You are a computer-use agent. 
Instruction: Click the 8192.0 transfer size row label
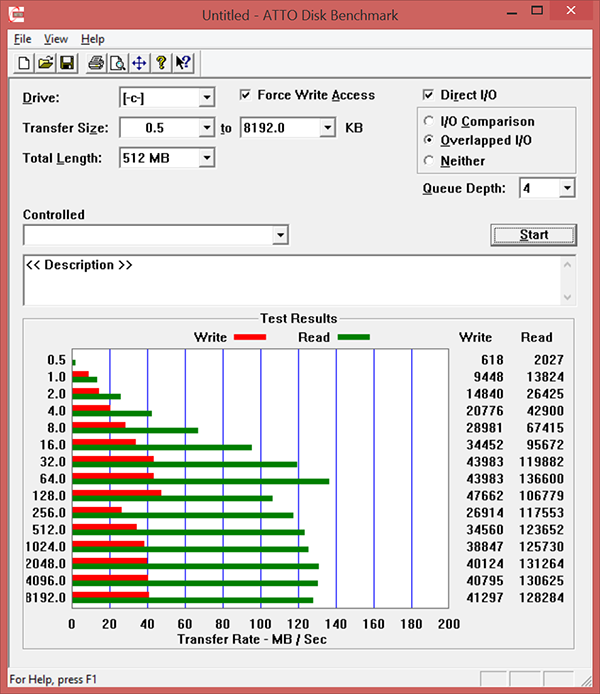coord(46,598)
